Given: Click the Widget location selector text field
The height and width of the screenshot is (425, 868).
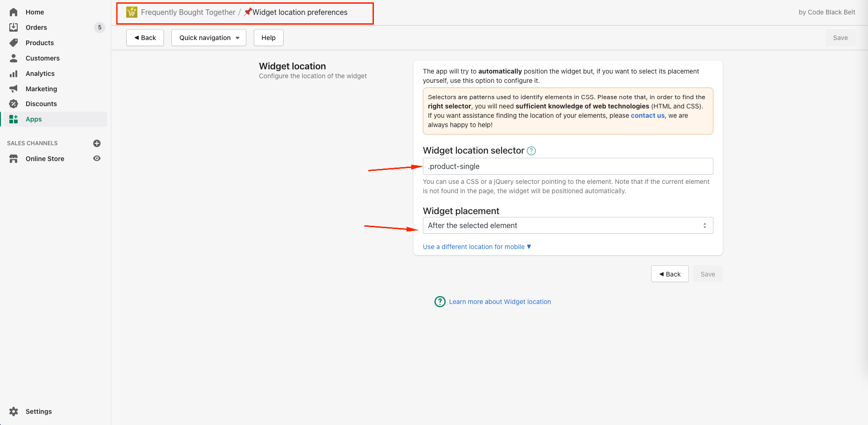Looking at the screenshot, I should tap(568, 166).
